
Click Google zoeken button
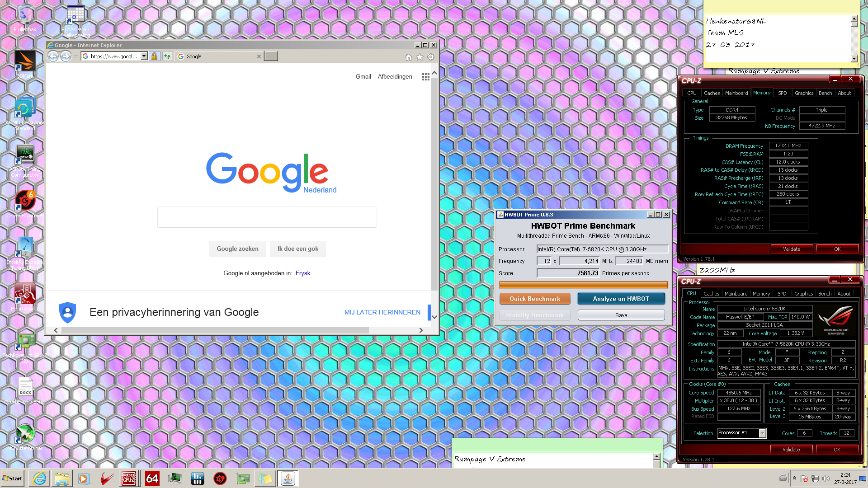tap(237, 249)
